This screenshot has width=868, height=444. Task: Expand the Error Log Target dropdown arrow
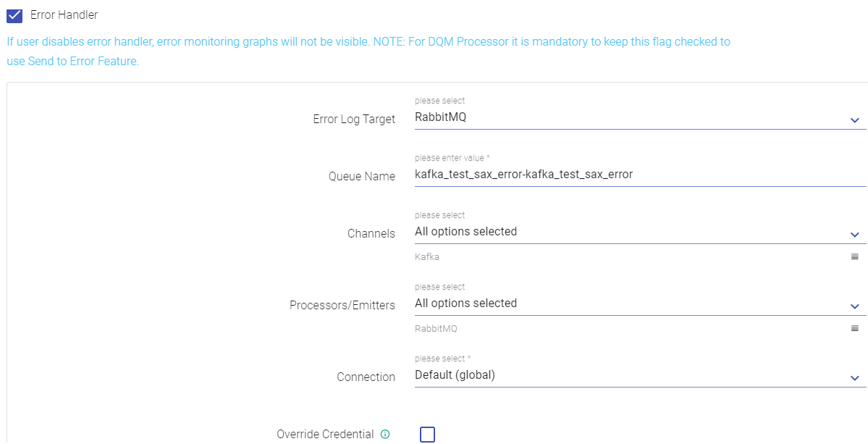click(x=855, y=120)
